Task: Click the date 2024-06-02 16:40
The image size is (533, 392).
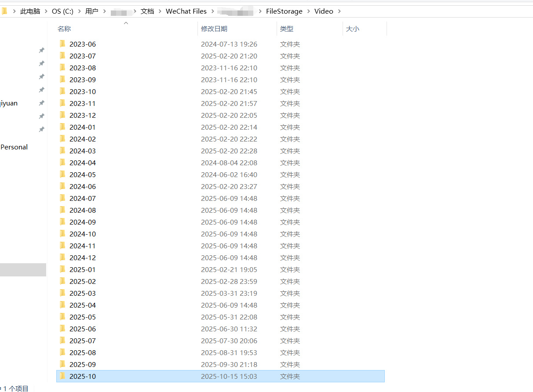Action: pos(229,174)
